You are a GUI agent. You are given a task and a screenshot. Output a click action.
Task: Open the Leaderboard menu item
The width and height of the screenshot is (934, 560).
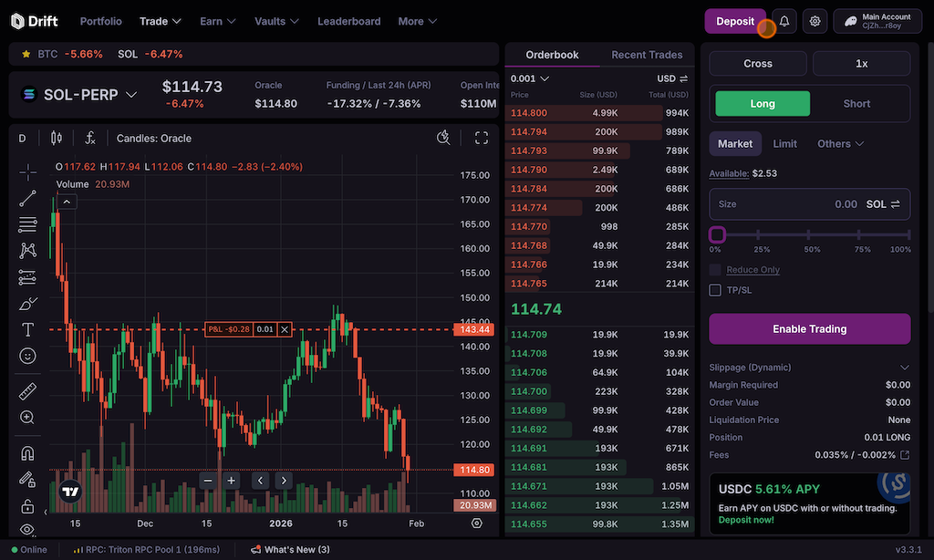click(349, 21)
